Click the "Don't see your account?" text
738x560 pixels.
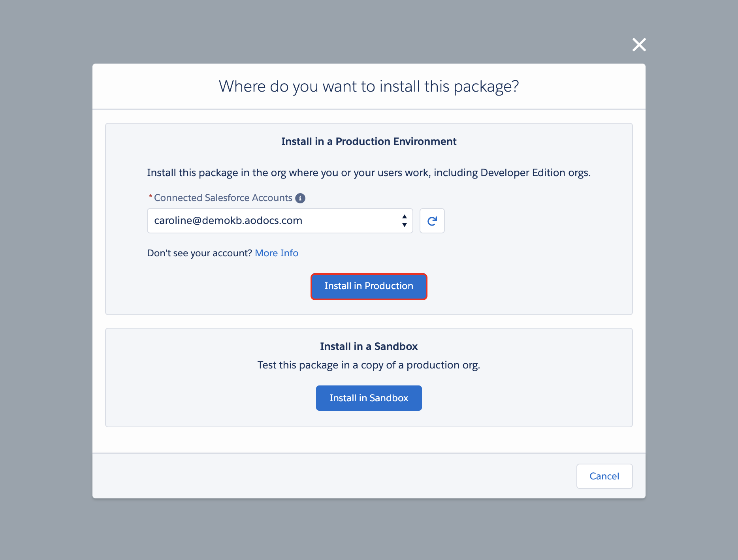tap(199, 253)
